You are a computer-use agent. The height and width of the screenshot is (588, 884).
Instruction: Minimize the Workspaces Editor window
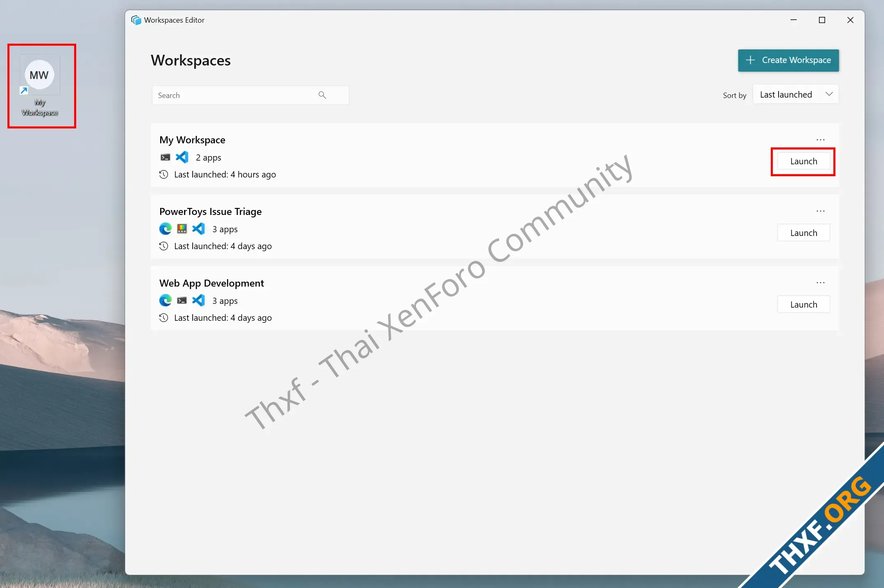[793, 20]
